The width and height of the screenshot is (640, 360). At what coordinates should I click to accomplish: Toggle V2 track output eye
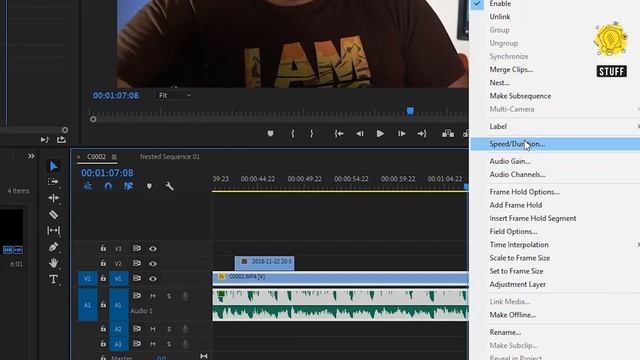click(x=153, y=264)
